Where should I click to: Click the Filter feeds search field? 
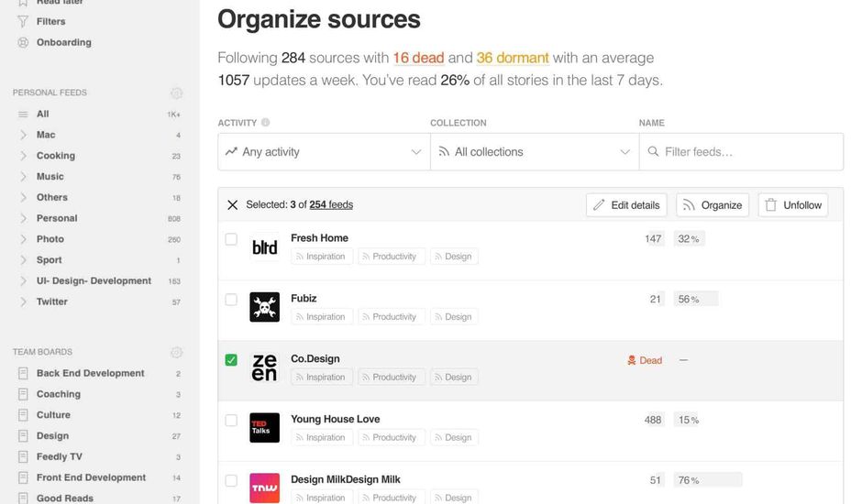741,152
